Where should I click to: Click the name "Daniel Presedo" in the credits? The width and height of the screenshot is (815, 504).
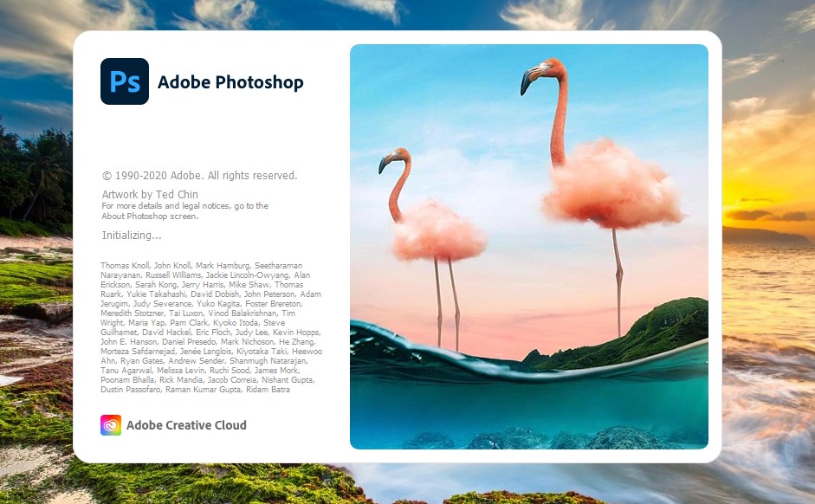tap(189, 342)
